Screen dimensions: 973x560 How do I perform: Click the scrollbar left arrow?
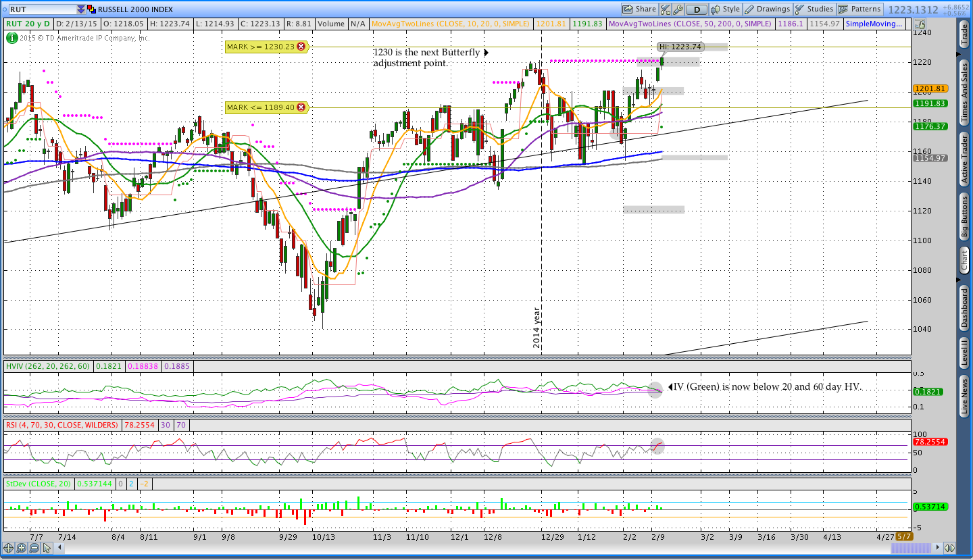click(61, 548)
